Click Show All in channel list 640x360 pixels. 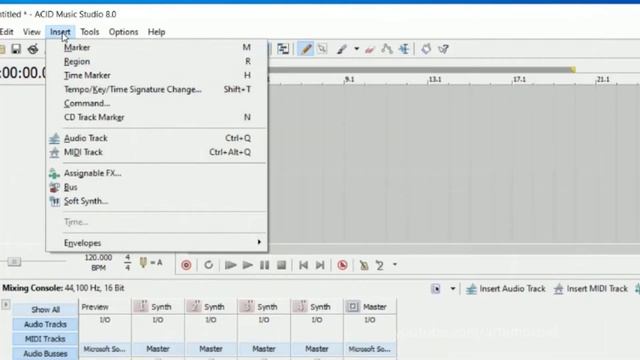(x=45, y=309)
